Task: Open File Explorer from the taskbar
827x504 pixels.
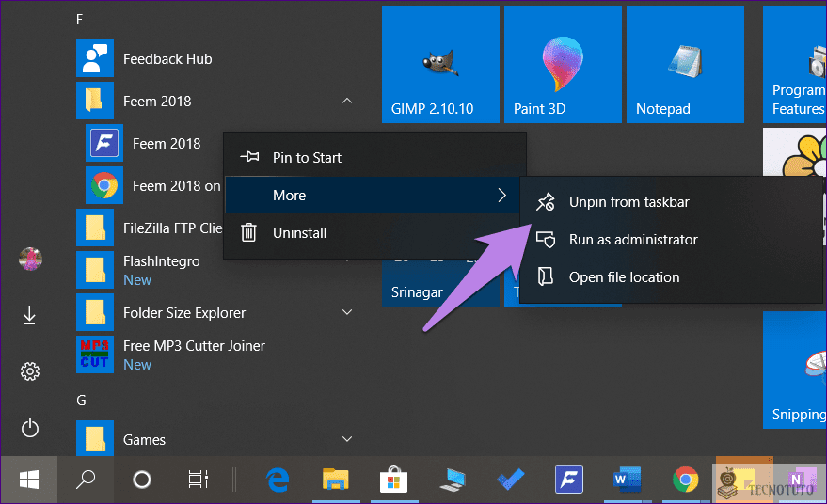Action: point(336,480)
